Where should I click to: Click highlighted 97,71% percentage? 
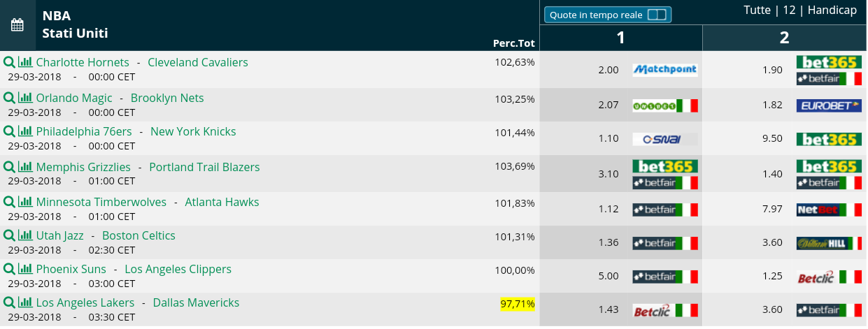pos(518,304)
